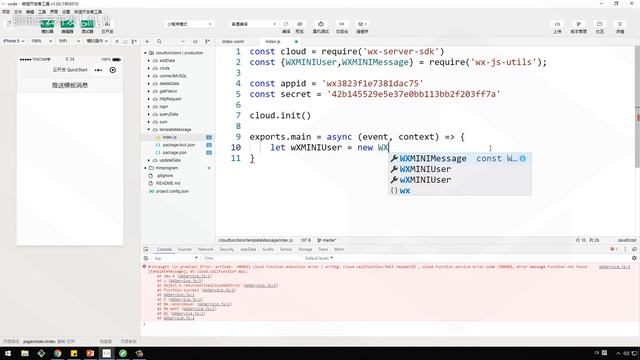Select the deleteData folder
Screen dimensions: 640x360
coord(169,83)
